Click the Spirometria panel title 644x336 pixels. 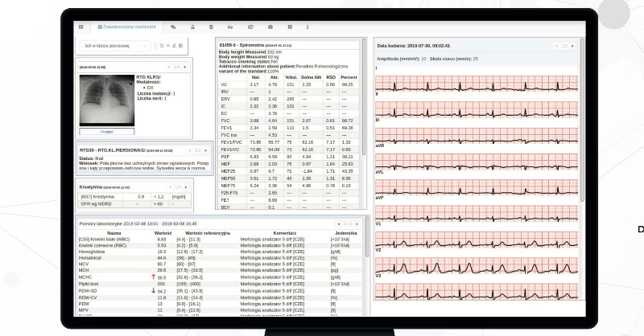click(x=255, y=45)
